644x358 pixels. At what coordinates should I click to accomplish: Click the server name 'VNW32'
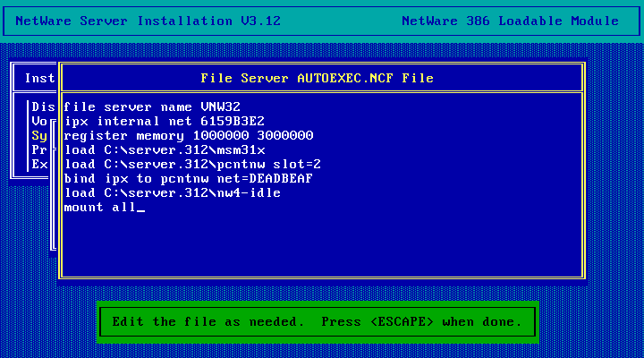(221, 107)
